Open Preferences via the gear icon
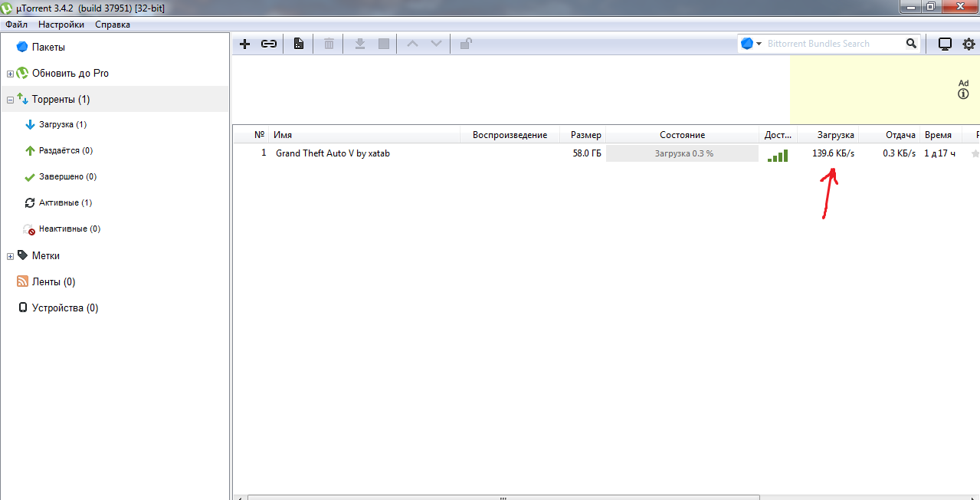The width and height of the screenshot is (980, 500). pyautogui.click(x=969, y=44)
